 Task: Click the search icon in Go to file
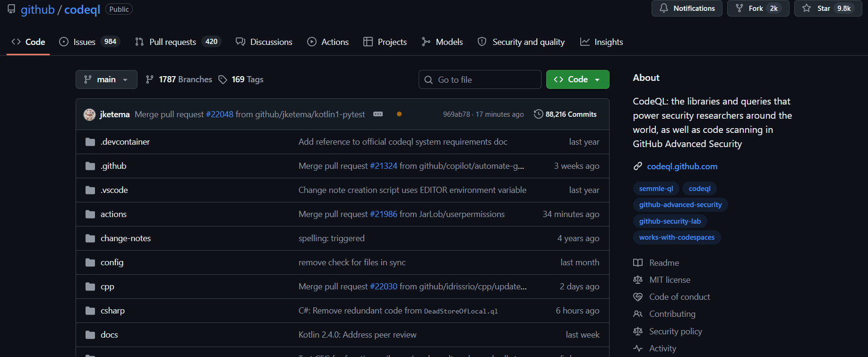(429, 80)
